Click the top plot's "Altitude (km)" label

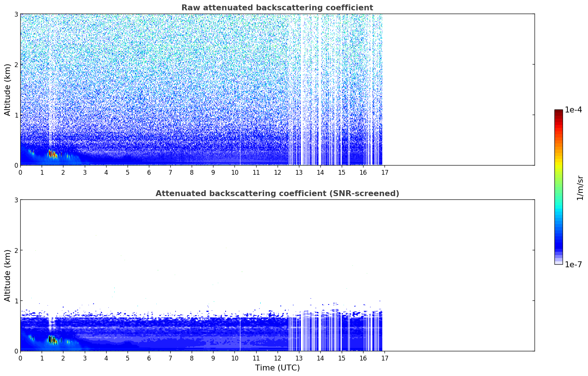pos(8,90)
